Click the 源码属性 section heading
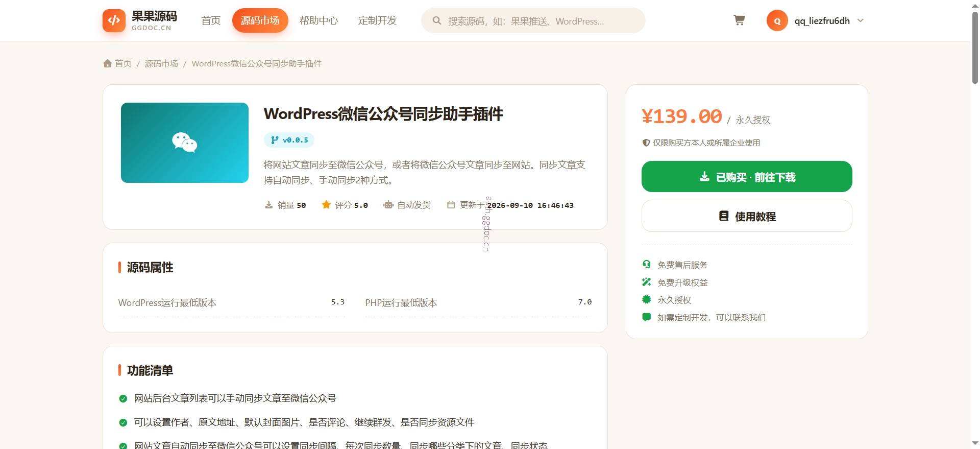The width and height of the screenshot is (980, 449). [150, 267]
